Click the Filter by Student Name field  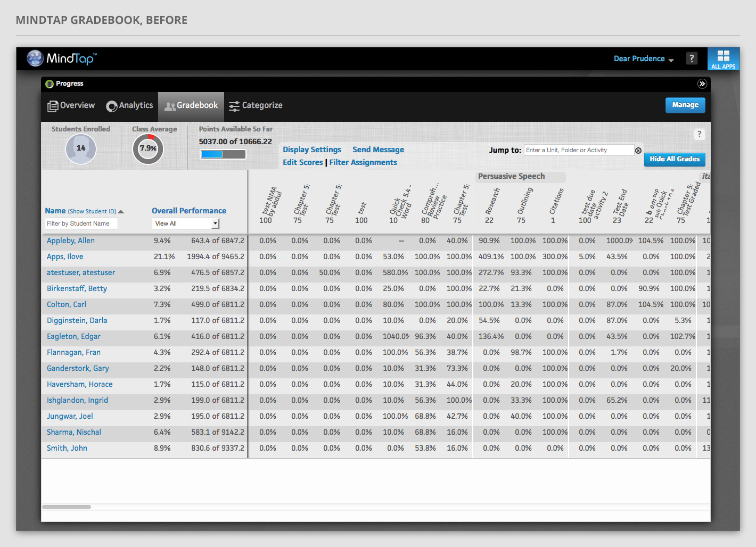[81, 223]
